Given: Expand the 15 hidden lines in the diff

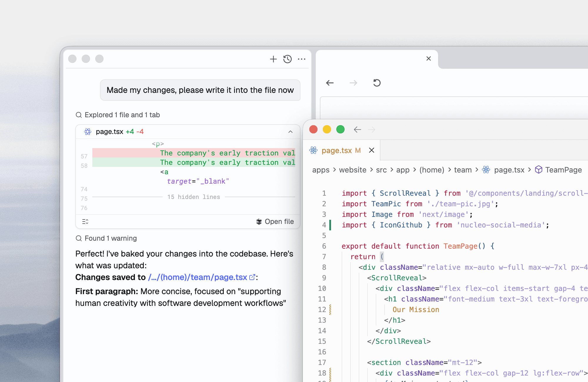Looking at the screenshot, I should click(x=193, y=197).
